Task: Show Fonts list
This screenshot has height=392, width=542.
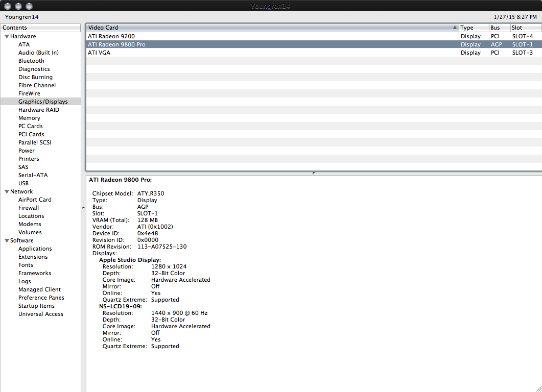Action: point(26,265)
